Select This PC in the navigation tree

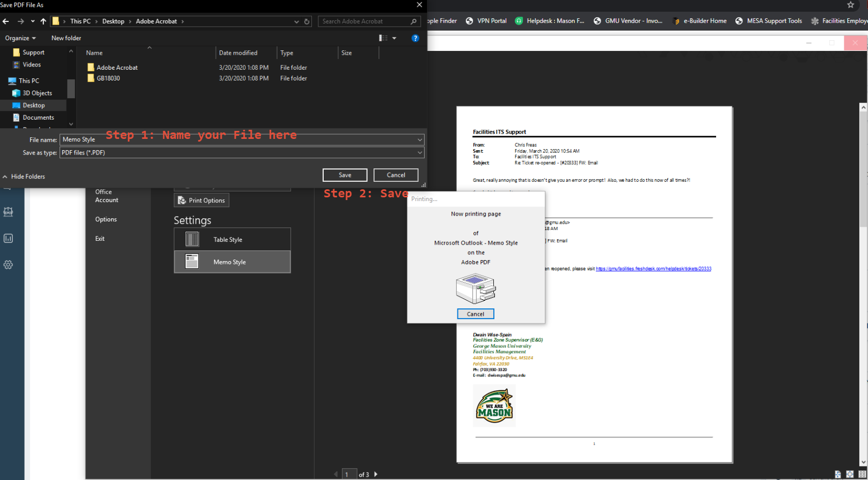[x=29, y=81]
